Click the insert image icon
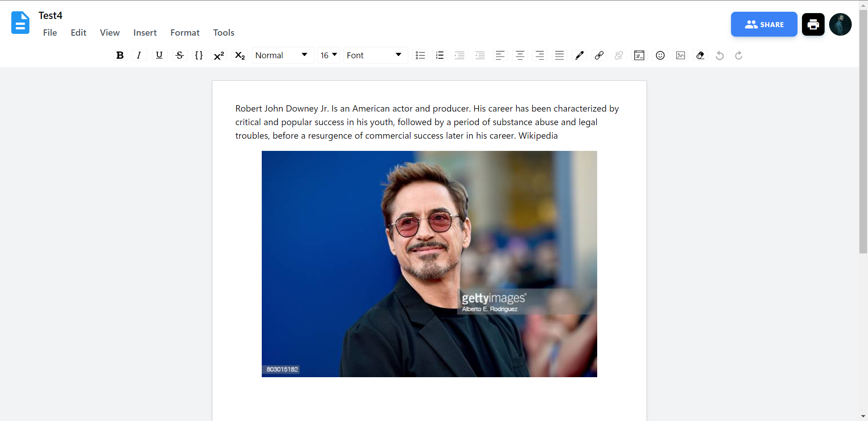868x421 pixels. [x=680, y=55]
